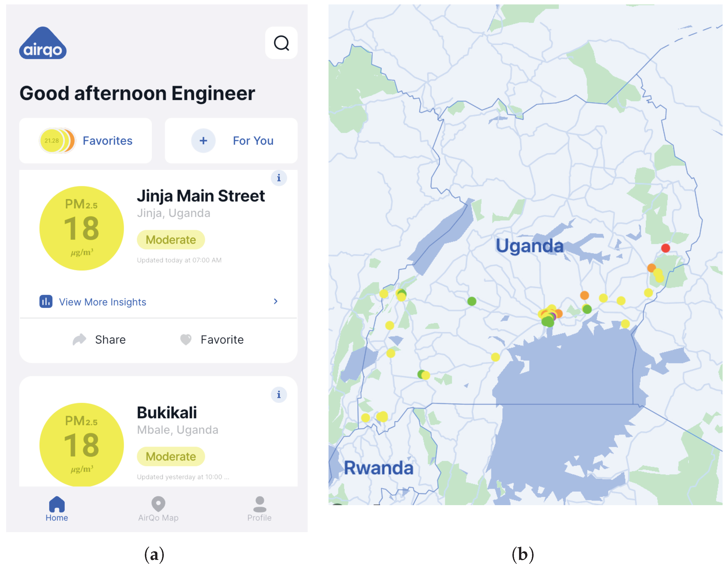Go to the Profile tab

pos(259,509)
